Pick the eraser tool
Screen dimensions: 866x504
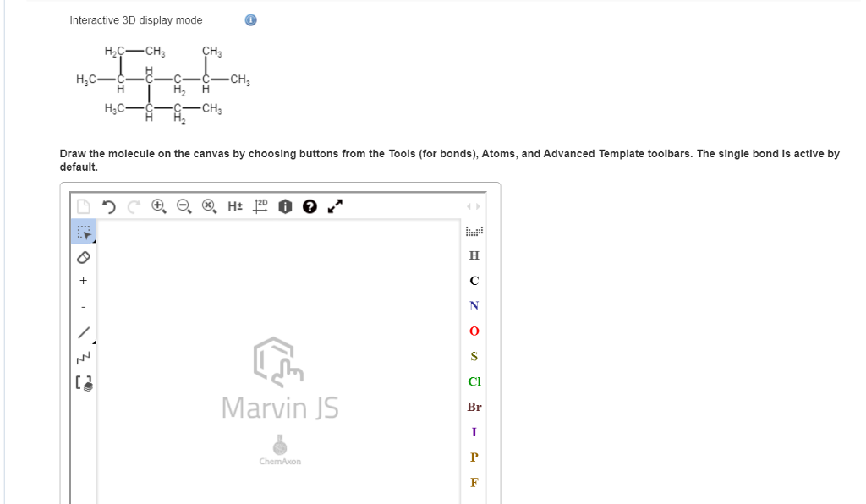point(83,258)
